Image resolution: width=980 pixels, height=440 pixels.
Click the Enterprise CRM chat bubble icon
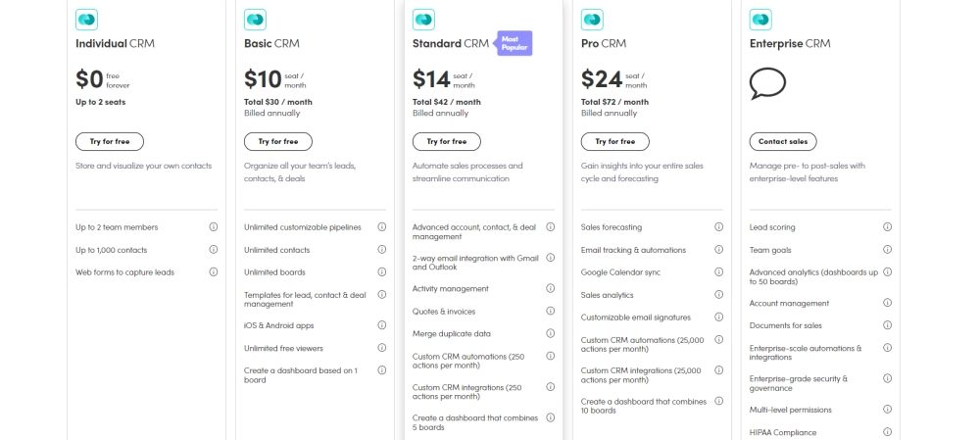coord(767,83)
